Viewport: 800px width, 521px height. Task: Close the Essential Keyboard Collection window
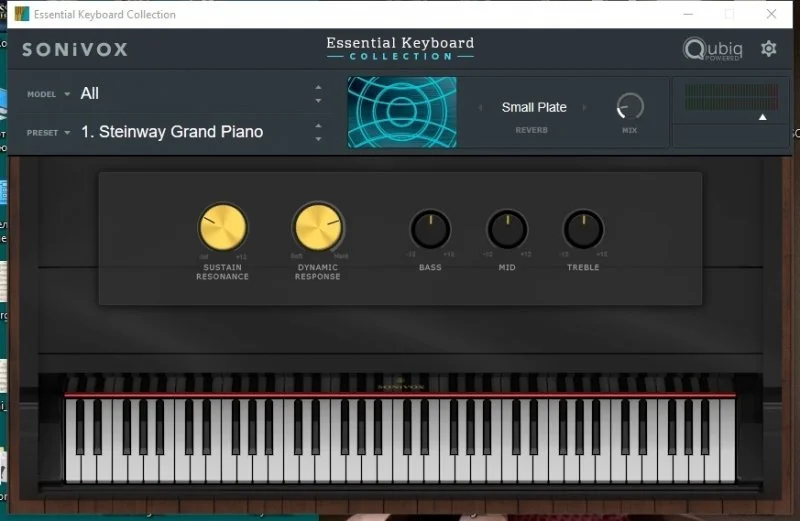(771, 14)
